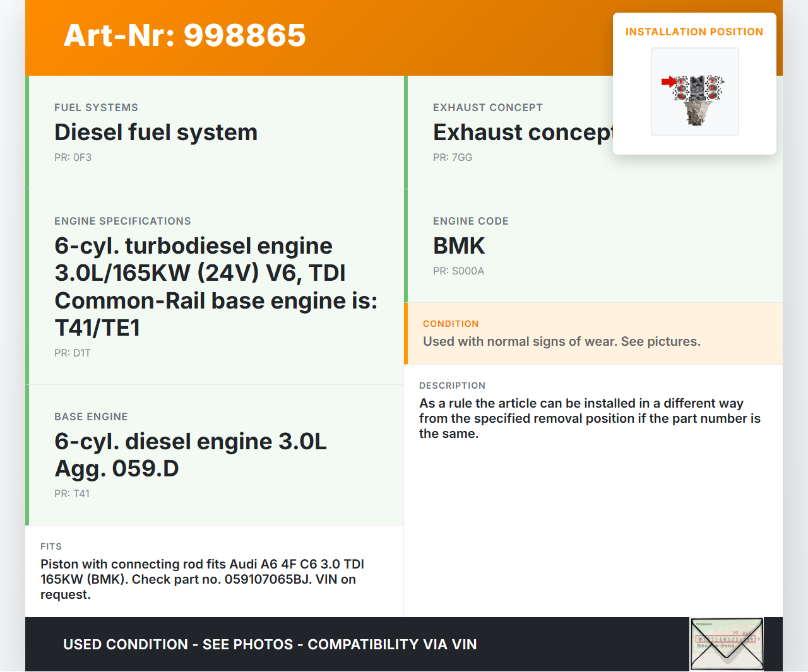This screenshot has height=672, width=808.
Task: Click the red arrow on engine diagram
Action: pyautogui.click(x=668, y=81)
